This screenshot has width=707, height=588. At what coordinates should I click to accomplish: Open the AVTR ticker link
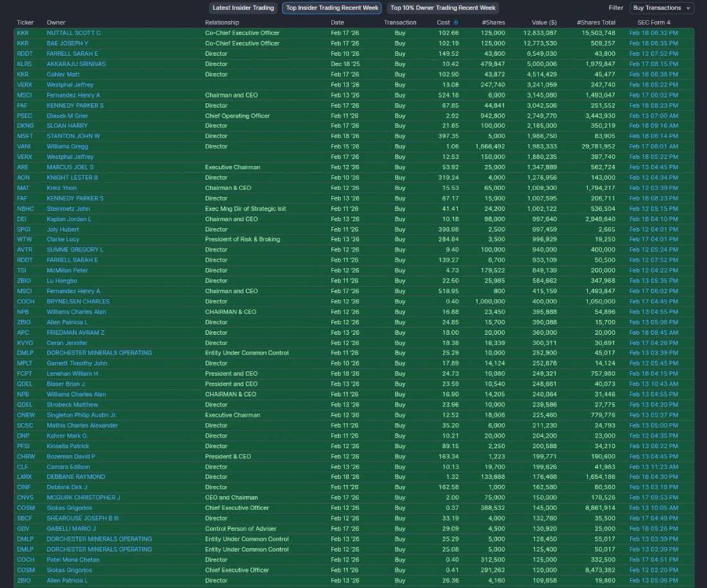click(24, 250)
